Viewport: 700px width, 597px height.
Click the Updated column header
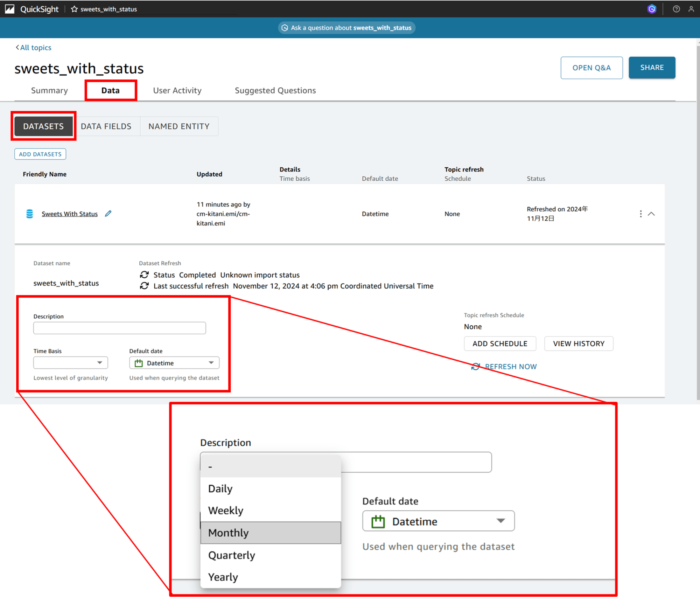pos(209,174)
